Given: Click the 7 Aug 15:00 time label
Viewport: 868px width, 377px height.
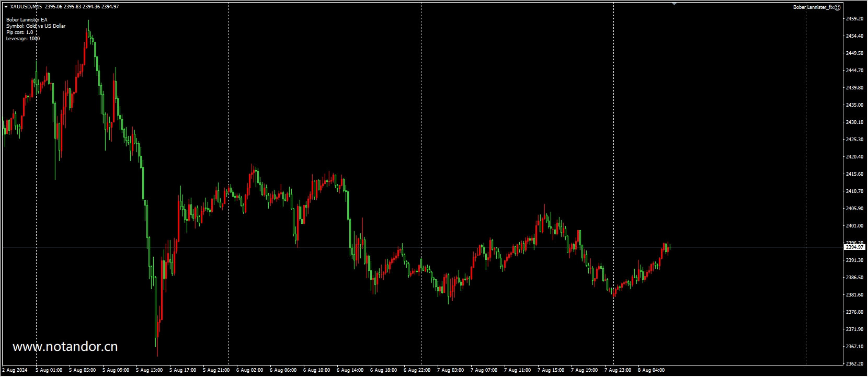Looking at the screenshot, I should point(551,370).
